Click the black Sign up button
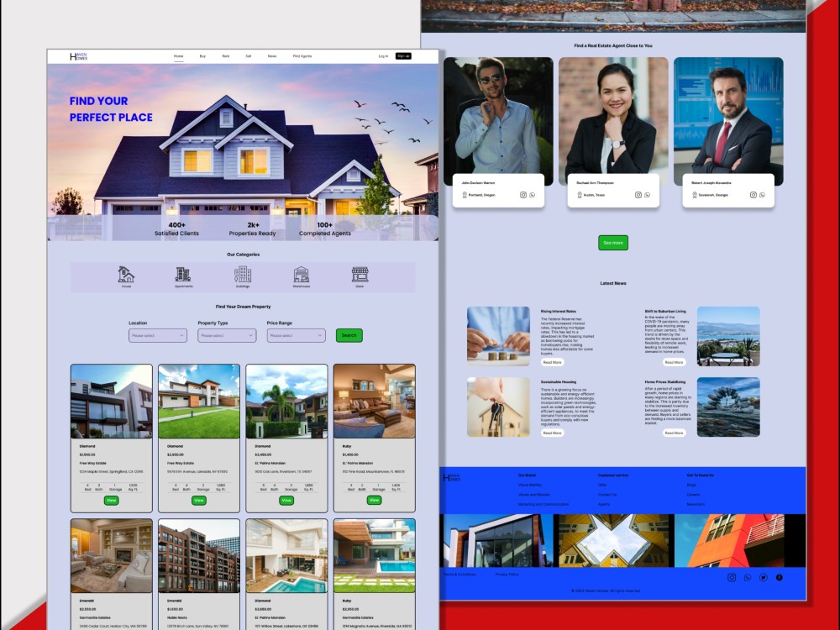The width and height of the screenshot is (840, 630). [403, 55]
